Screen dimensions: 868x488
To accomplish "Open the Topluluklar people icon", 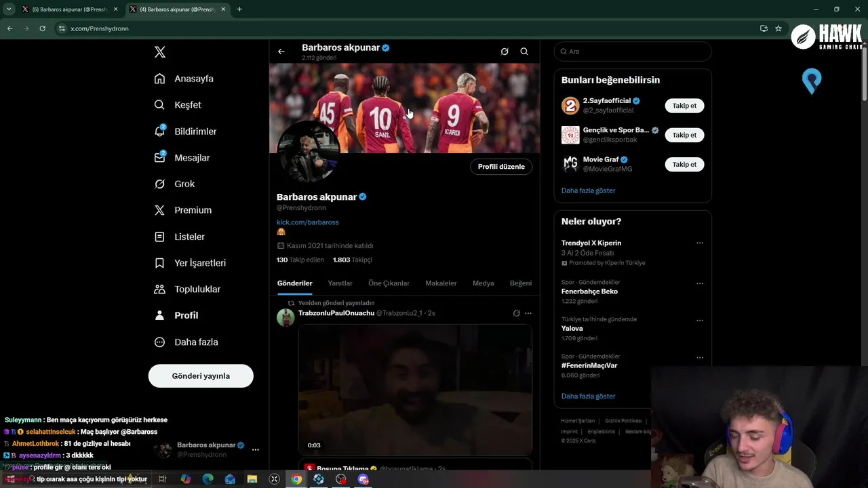I will pyautogui.click(x=159, y=289).
